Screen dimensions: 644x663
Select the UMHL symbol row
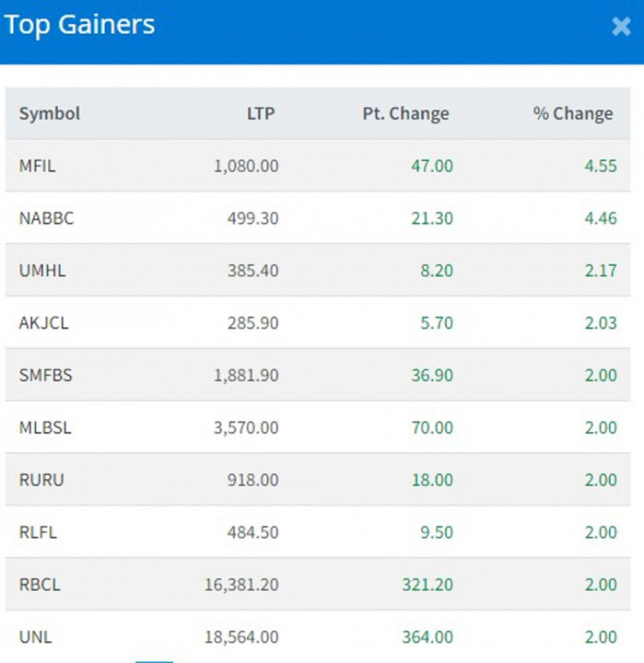tap(41, 271)
